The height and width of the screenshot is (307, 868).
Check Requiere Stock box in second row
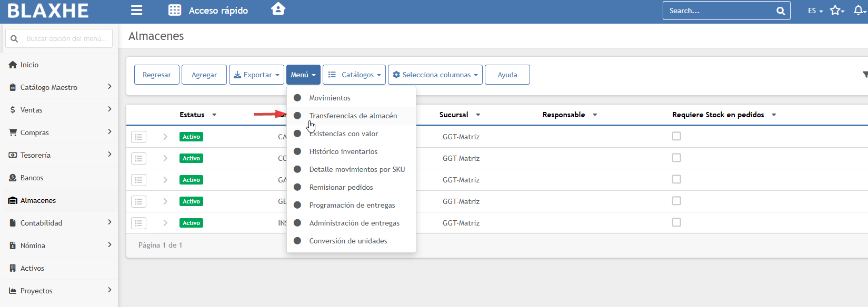676,158
